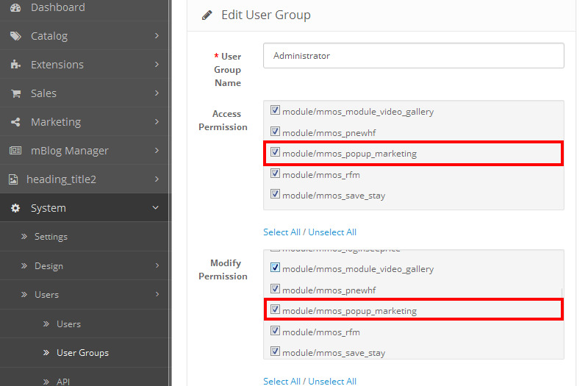588x386 pixels.
Task: Click the Extensions puzzle piece icon
Action: point(15,65)
